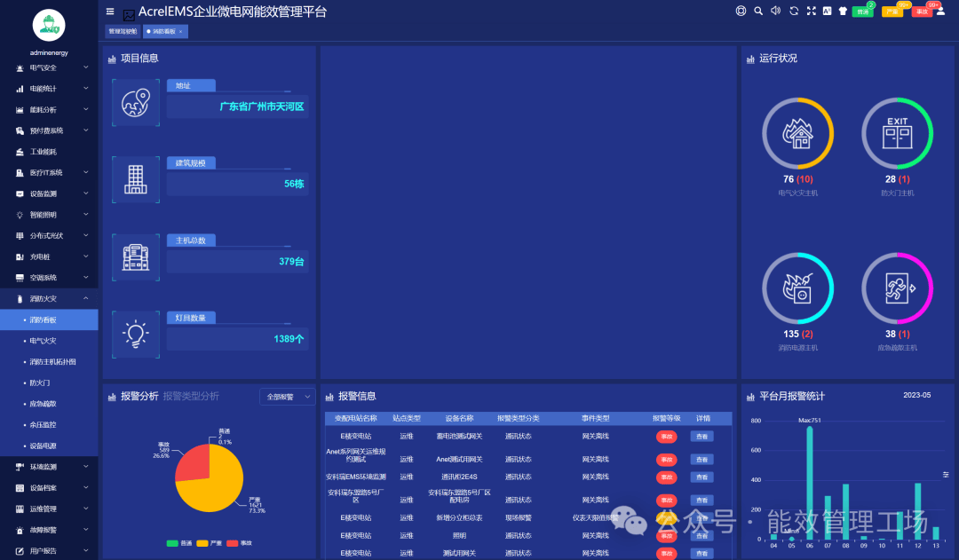Close the 消防看板 tab
The height and width of the screenshot is (560, 959).
[x=181, y=32]
